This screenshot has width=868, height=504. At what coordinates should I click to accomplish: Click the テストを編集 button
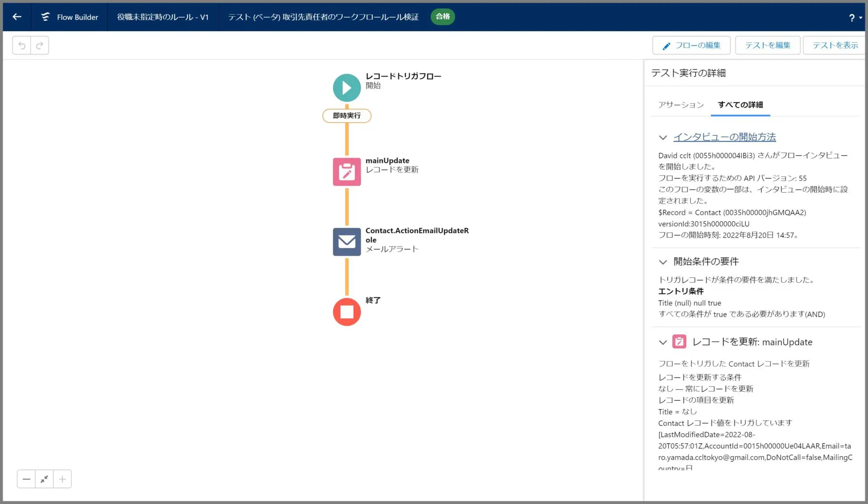[x=767, y=45]
